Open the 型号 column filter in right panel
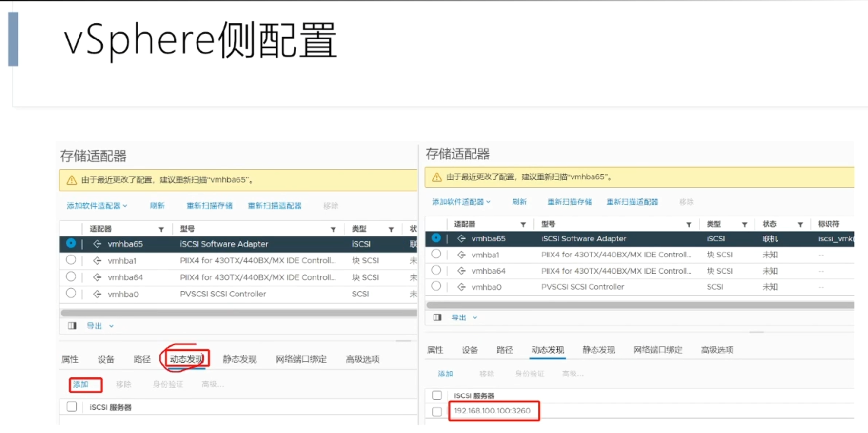 point(689,224)
